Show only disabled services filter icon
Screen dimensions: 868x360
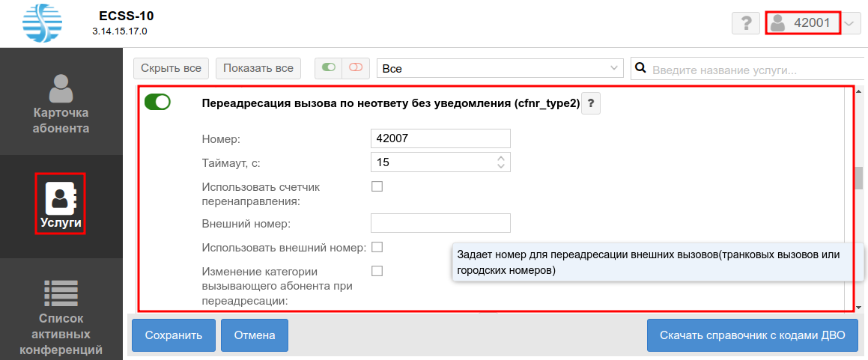(x=355, y=68)
